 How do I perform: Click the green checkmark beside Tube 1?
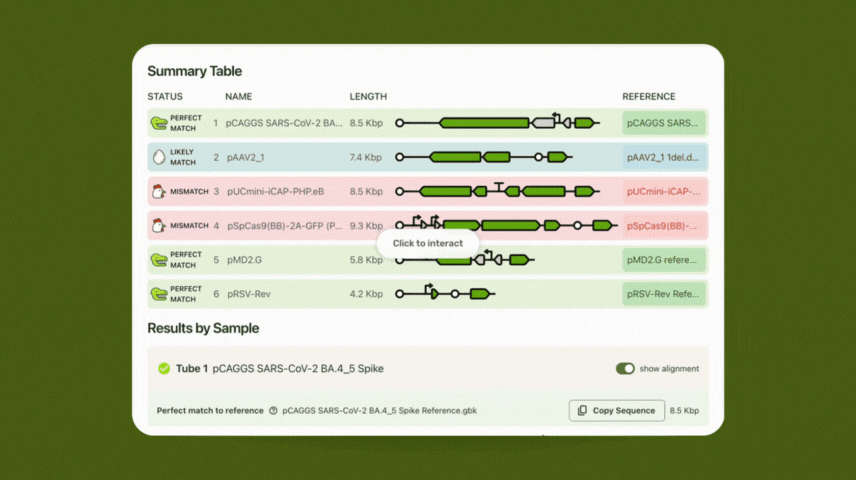point(164,369)
